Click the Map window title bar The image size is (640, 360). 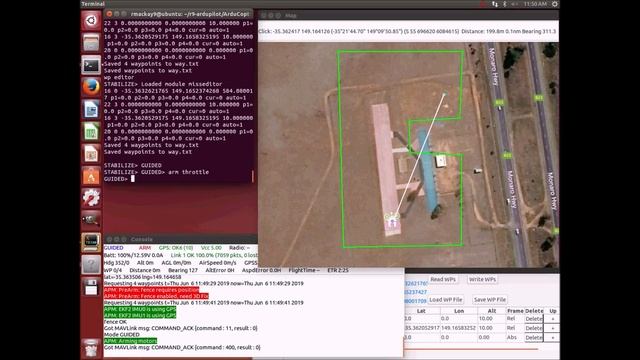pos(408,16)
